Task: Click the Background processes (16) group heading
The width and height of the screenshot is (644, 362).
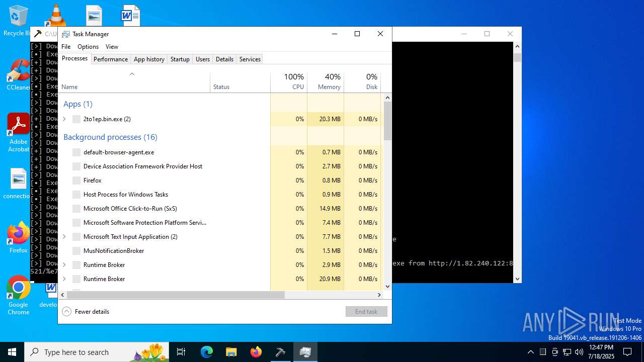Action: pyautogui.click(x=110, y=137)
